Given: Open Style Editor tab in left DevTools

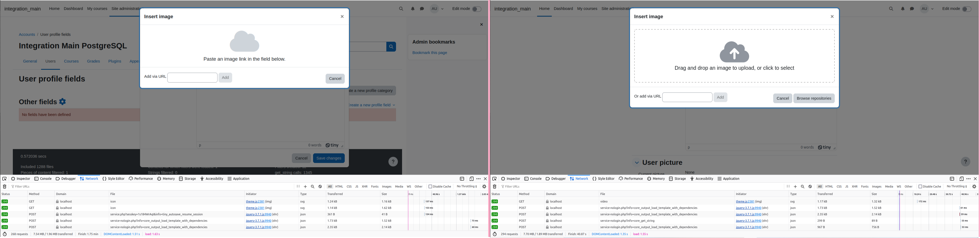Looking at the screenshot, I should click(x=113, y=179).
